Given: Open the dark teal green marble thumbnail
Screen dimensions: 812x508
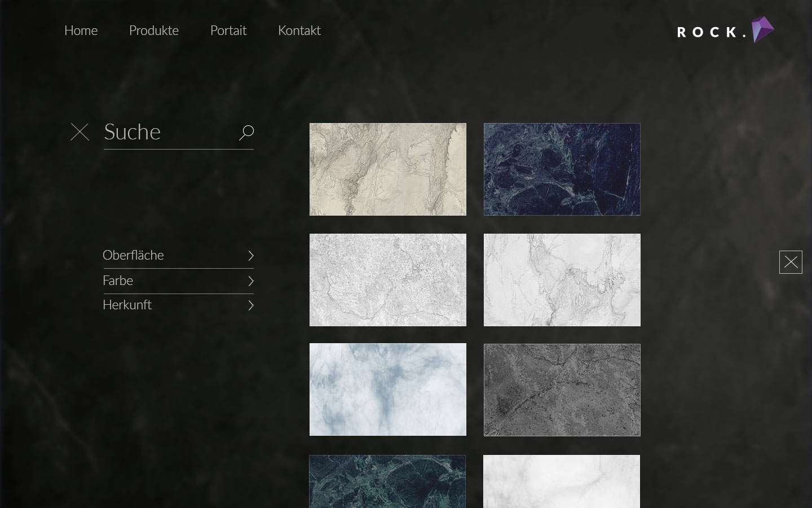Looking at the screenshot, I should [x=387, y=481].
